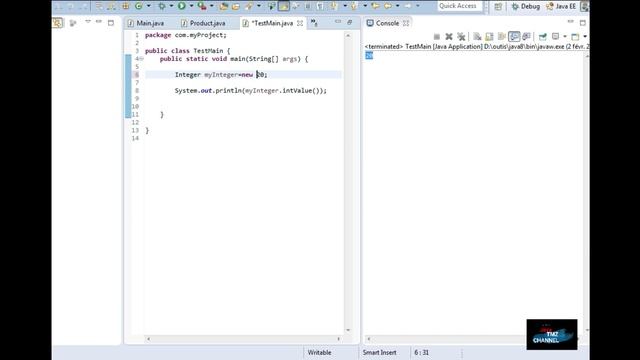Maximize the Console view
640x360 pixels.
point(582,22)
